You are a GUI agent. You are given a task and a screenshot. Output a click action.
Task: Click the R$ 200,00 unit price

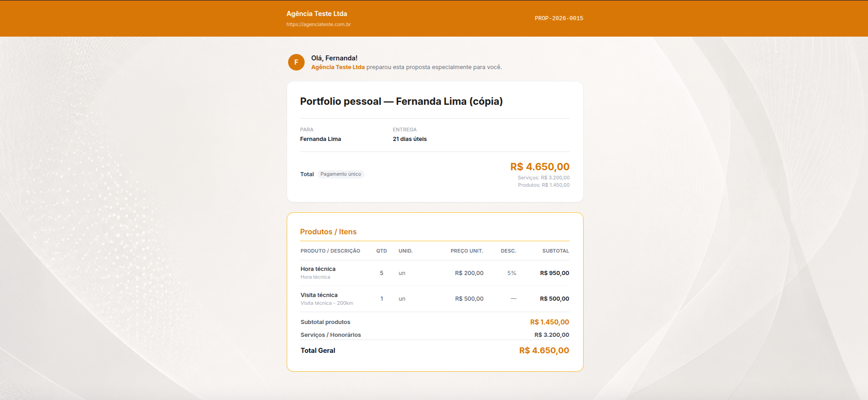469,273
